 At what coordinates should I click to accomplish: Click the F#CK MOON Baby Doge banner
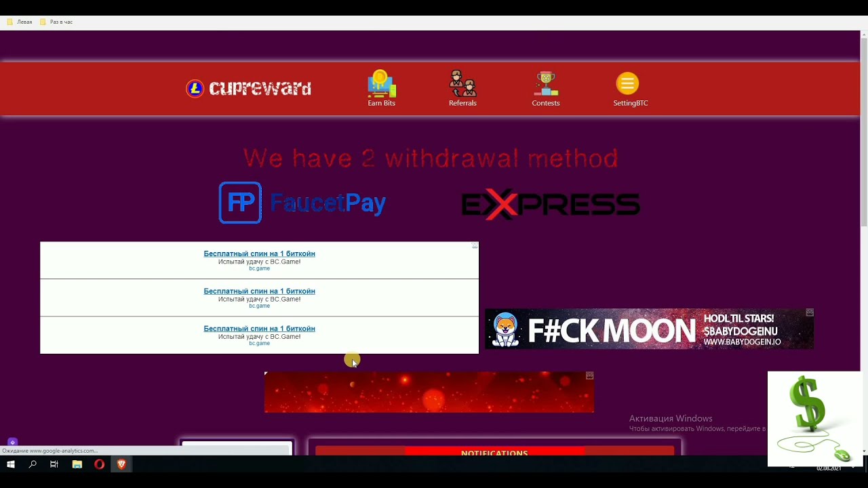click(649, 329)
